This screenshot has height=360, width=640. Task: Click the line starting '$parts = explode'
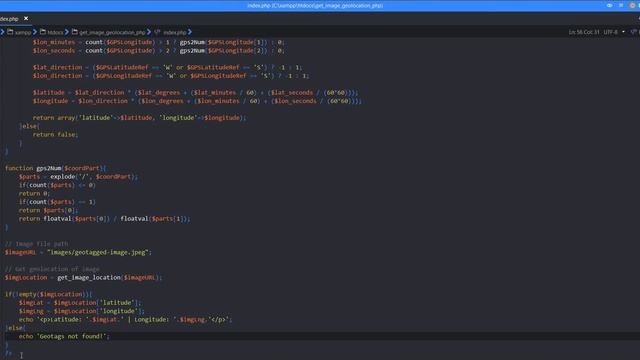click(x=78, y=177)
